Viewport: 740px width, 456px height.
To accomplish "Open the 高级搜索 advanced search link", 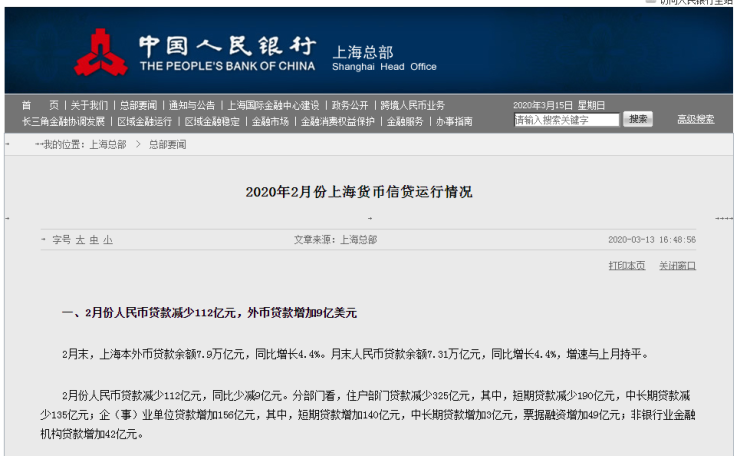I will (x=696, y=119).
